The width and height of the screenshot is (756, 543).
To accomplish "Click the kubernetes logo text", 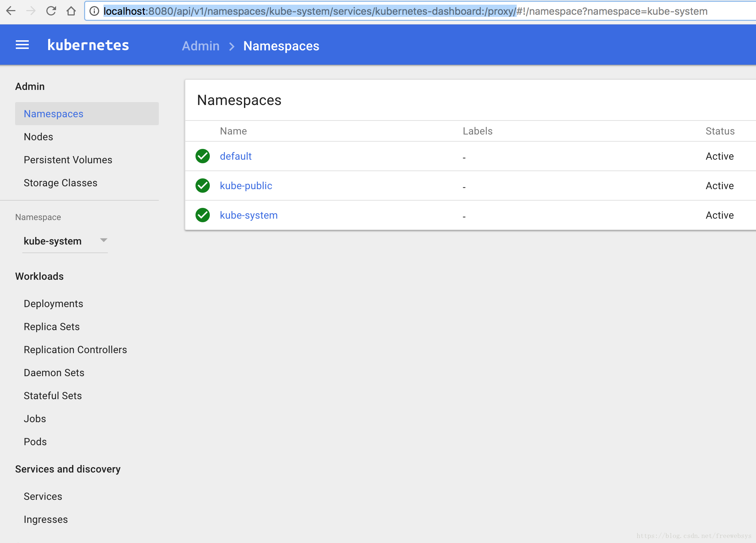I will [88, 45].
